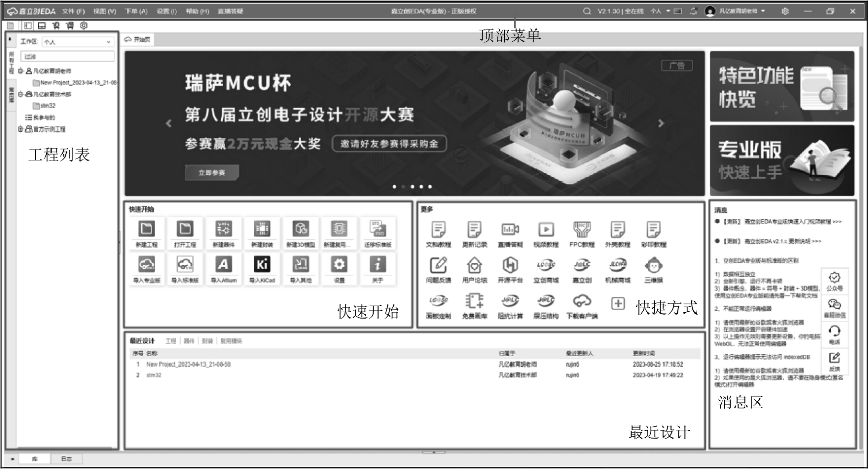Click the 新建3D模型 icon
Viewport: 868px width, 469px height.
pyautogui.click(x=300, y=229)
